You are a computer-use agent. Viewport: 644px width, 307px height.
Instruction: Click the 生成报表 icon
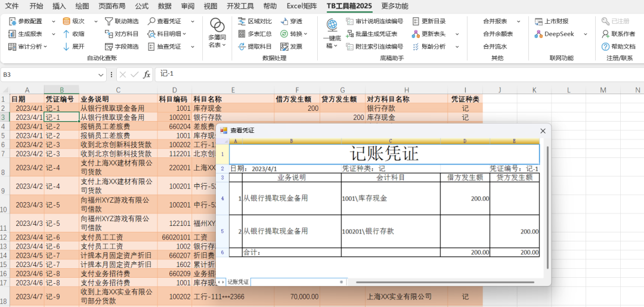(x=13, y=34)
